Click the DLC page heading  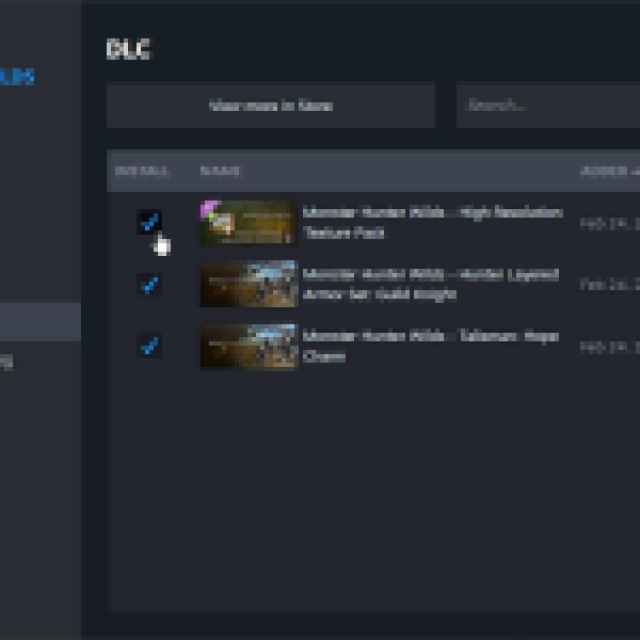(128, 50)
